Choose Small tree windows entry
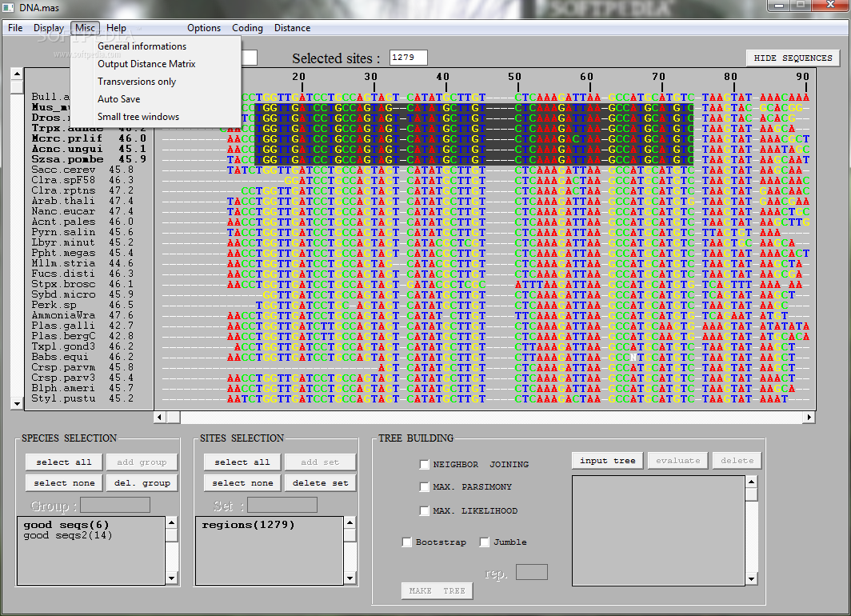This screenshot has width=851, height=616. 138,117
